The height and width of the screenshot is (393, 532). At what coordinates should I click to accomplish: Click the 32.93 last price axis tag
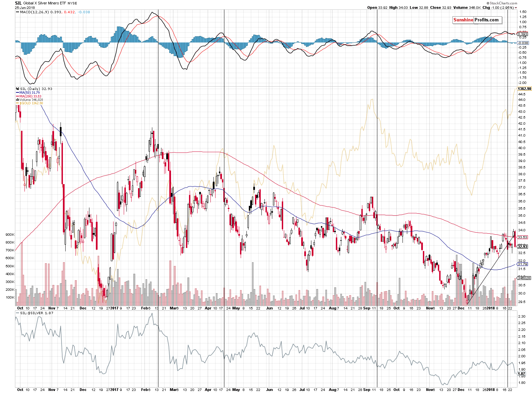tap(522, 247)
